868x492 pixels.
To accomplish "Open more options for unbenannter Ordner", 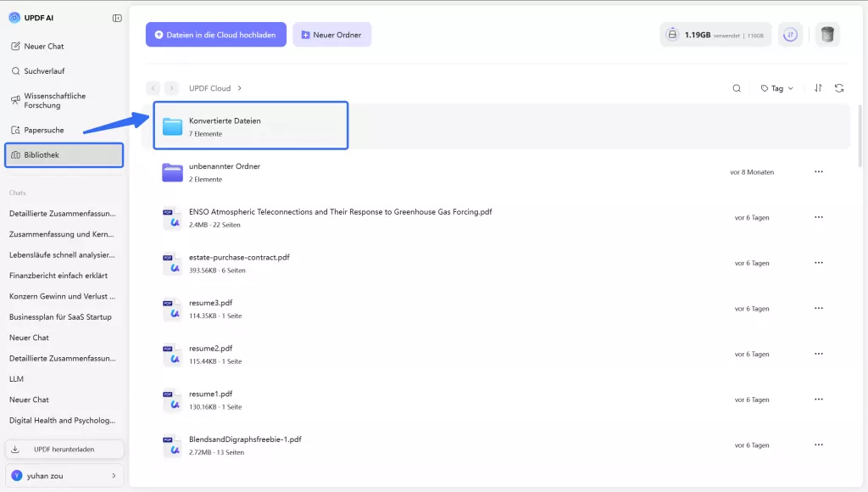I will pos(818,172).
